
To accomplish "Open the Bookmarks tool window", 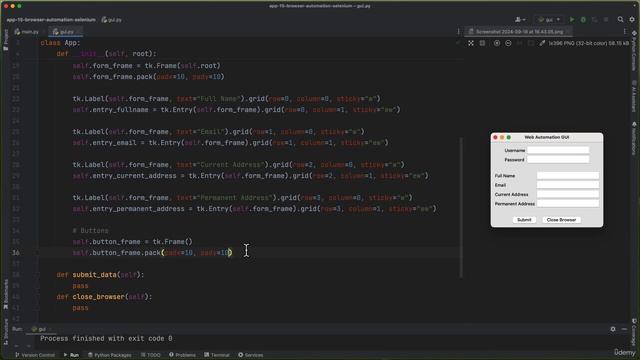I will tap(6, 295).
